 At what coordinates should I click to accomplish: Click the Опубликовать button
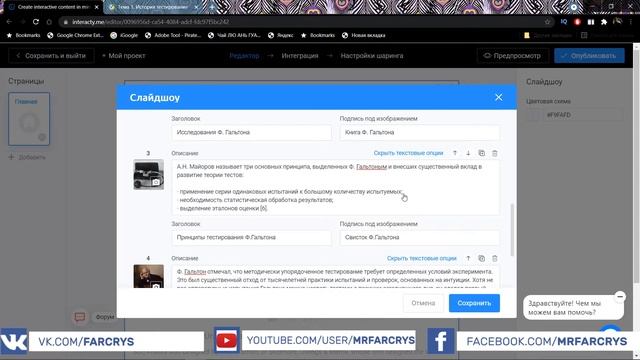coord(589,56)
